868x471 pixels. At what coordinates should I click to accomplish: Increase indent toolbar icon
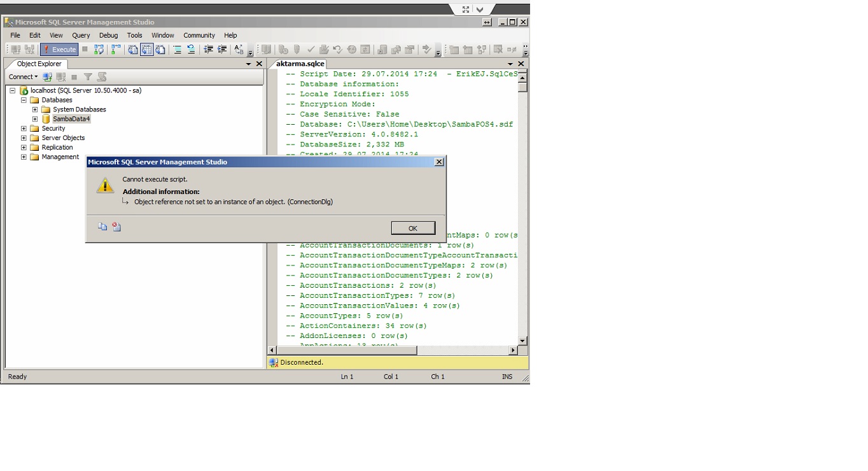(x=222, y=50)
